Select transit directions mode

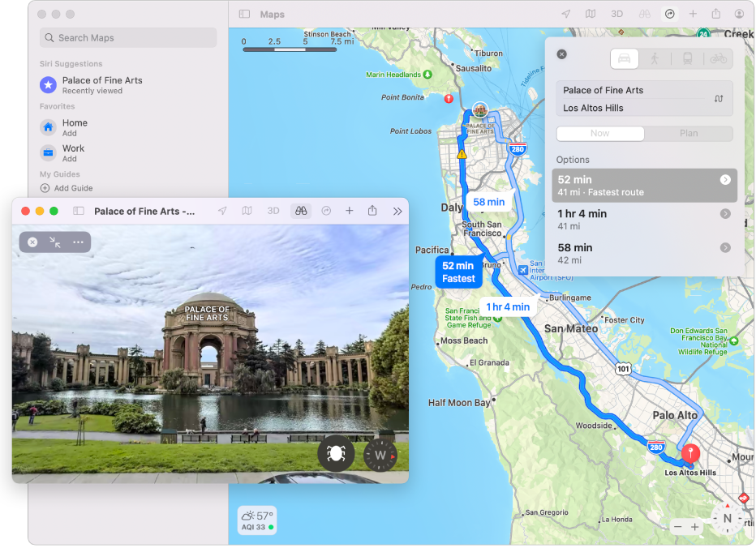click(687, 58)
